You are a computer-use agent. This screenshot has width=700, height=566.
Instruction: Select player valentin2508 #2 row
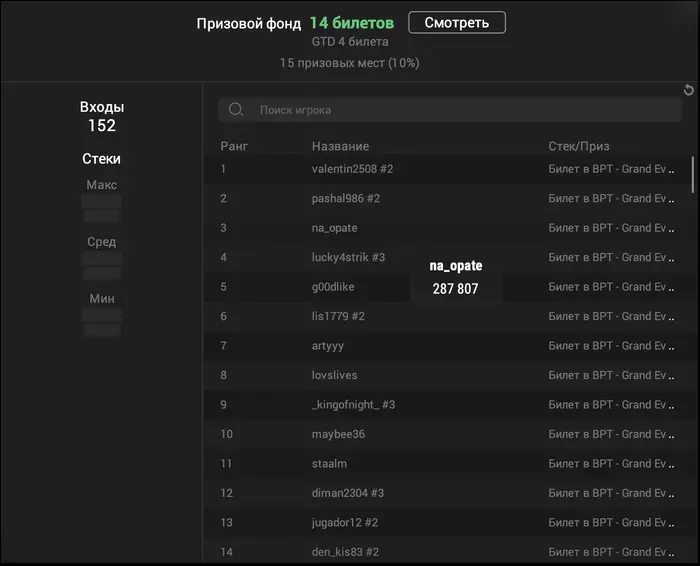[352, 169]
